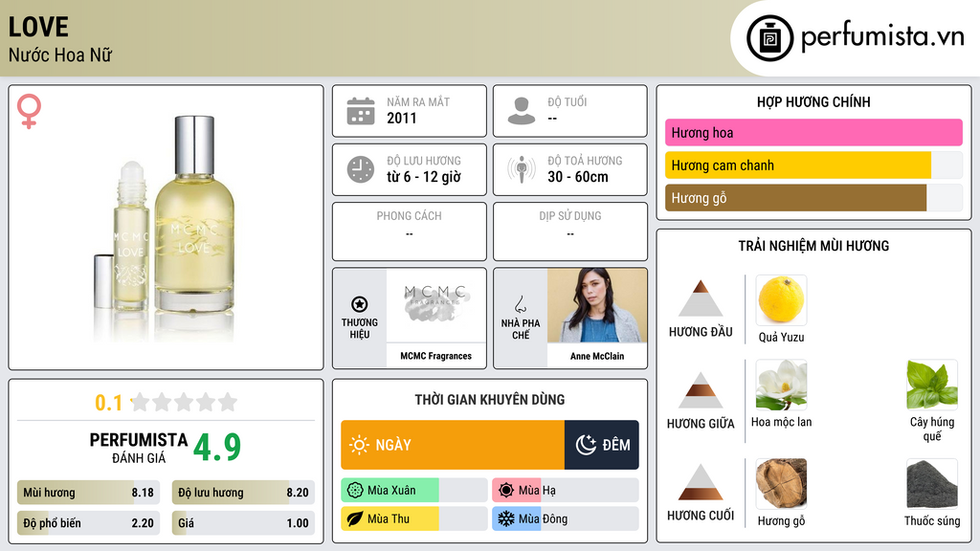
Task: Click the Mùi hương 8.18 score bar
Action: (x=88, y=493)
